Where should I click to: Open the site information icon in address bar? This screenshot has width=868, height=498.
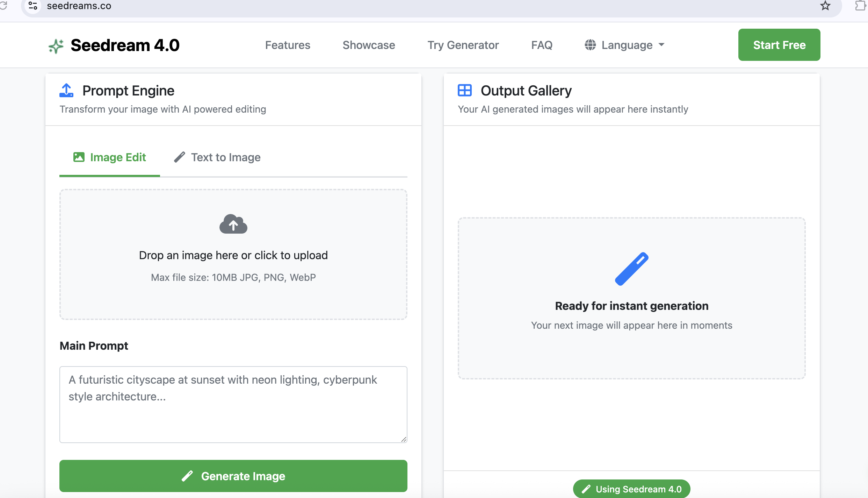(x=33, y=6)
